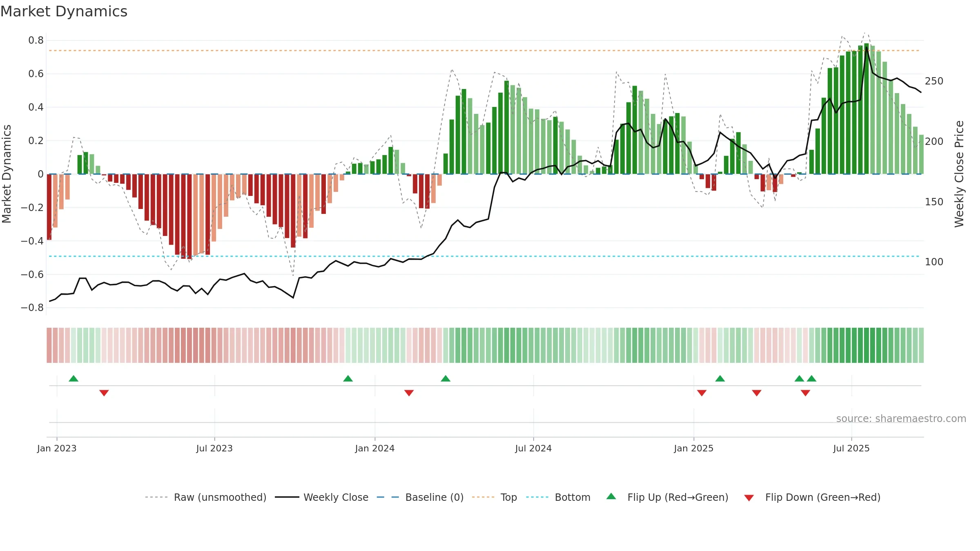Click the flip-up triangle in early 2025
The image size is (980, 551).
pos(720,379)
